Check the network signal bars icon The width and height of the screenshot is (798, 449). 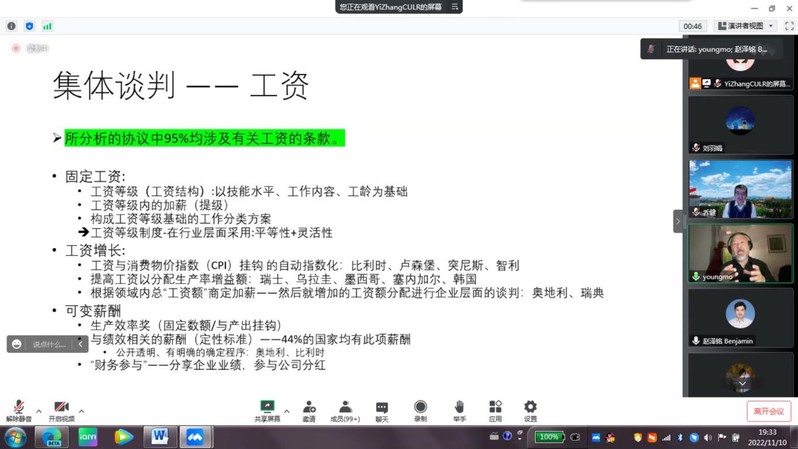point(47,26)
